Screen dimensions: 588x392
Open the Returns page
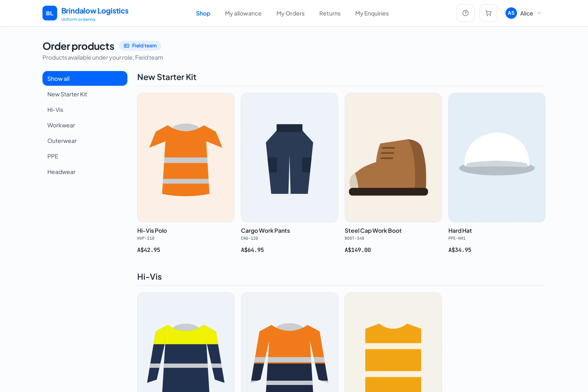330,13
